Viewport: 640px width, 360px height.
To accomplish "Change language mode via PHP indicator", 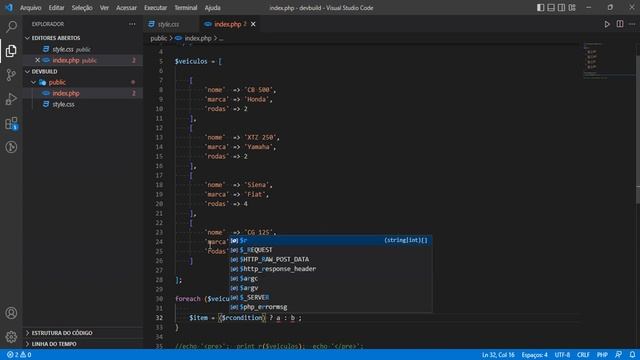I will 602,355.
